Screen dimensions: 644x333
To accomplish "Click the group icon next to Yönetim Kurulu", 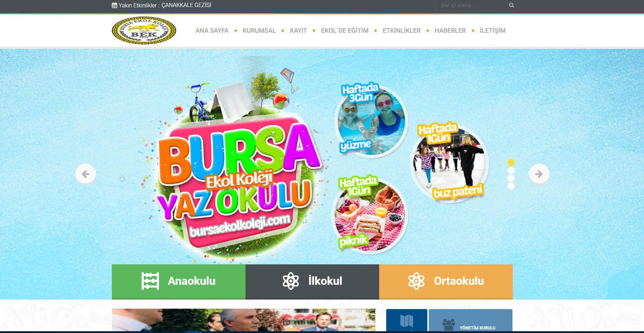I will click(x=448, y=324).
